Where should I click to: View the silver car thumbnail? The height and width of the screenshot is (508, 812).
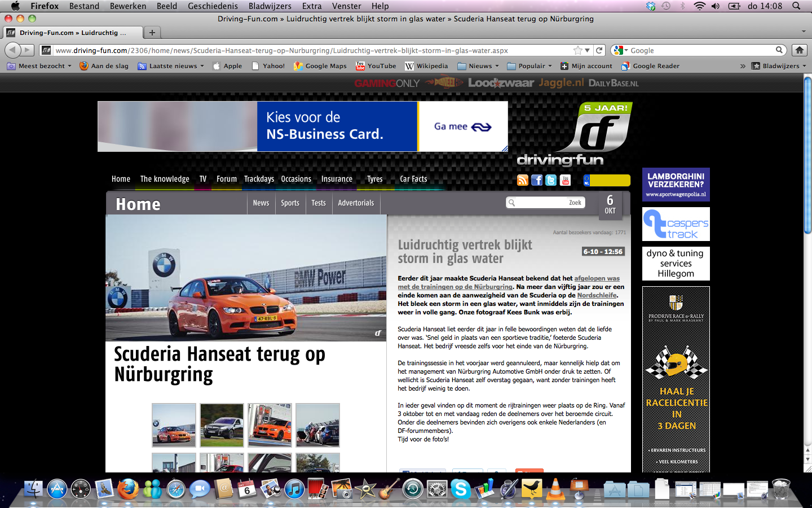(x=222, y=425)
